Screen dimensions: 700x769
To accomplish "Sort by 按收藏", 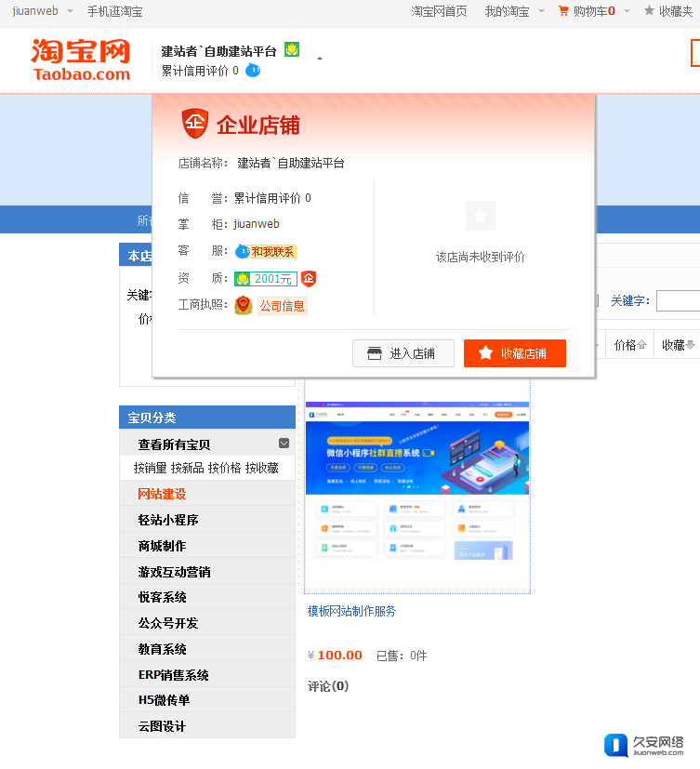I will tap(262, 469).
